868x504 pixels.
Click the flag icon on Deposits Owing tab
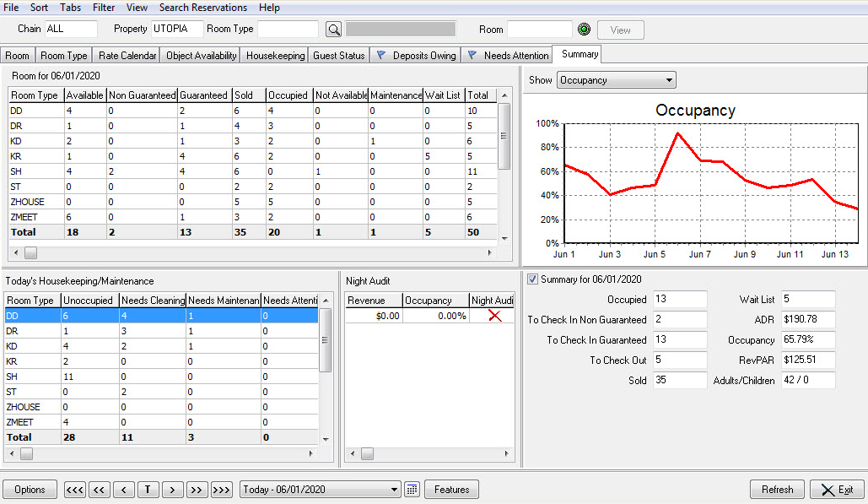point(381,55)
